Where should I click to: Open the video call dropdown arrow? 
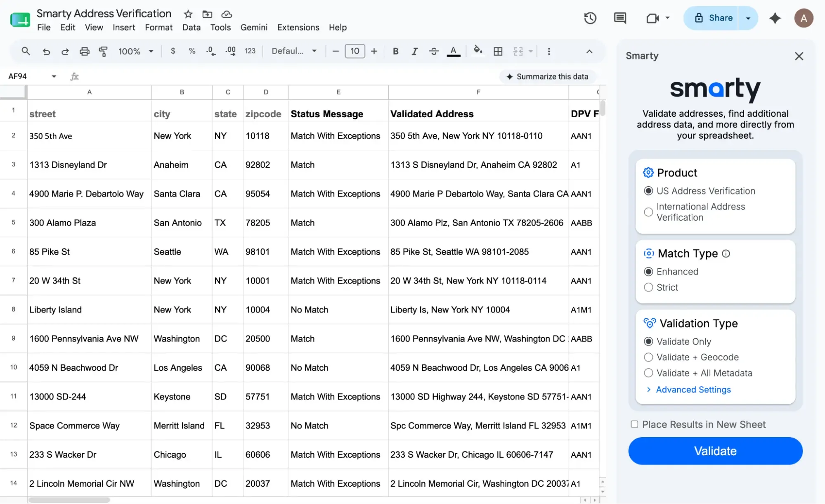coord(667,18)
